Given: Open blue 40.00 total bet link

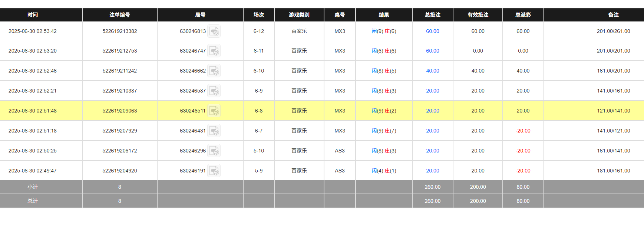Looking at the screenshot, I should [x=432, y=71].
